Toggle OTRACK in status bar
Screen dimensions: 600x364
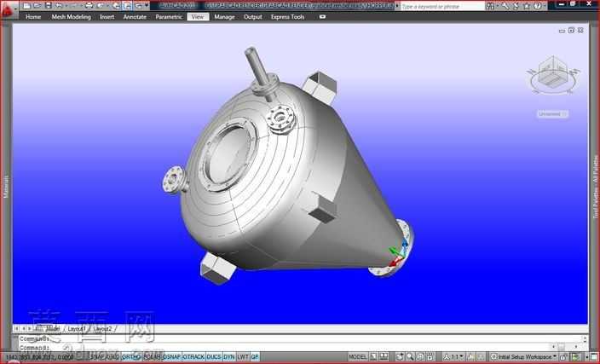point(193,356)
